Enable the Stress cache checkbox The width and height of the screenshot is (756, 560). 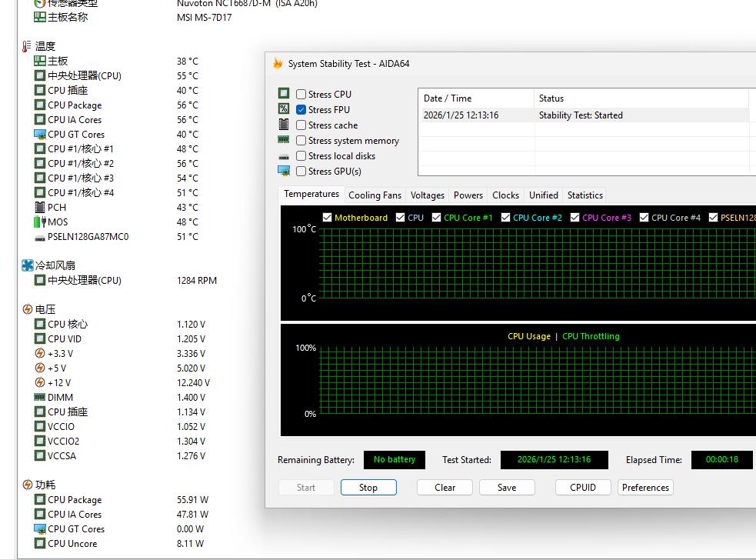(x=301, y=125)
